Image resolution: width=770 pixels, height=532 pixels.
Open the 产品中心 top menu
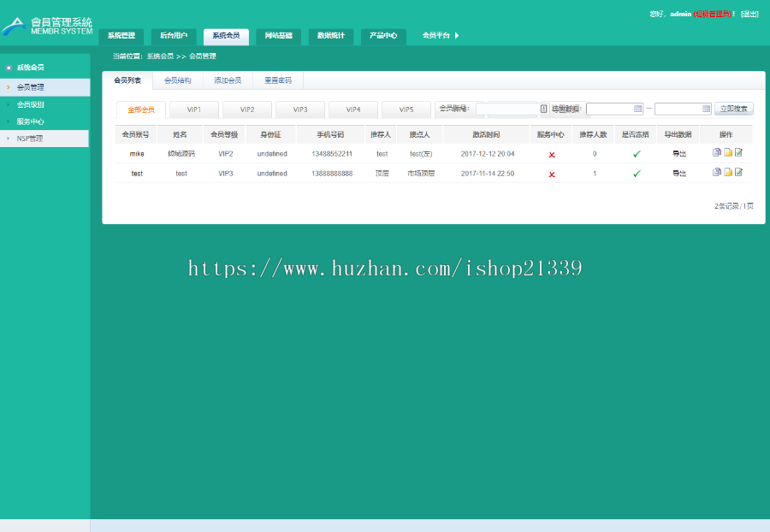383,36
